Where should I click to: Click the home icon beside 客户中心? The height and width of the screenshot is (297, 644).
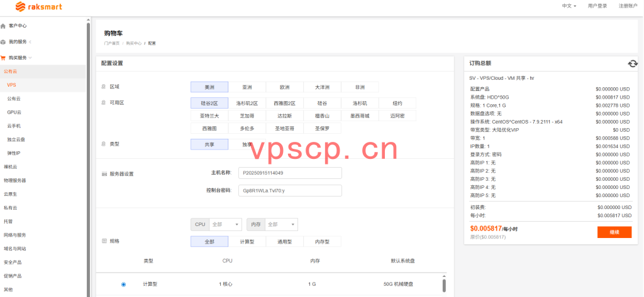click(x=3, y=26)
